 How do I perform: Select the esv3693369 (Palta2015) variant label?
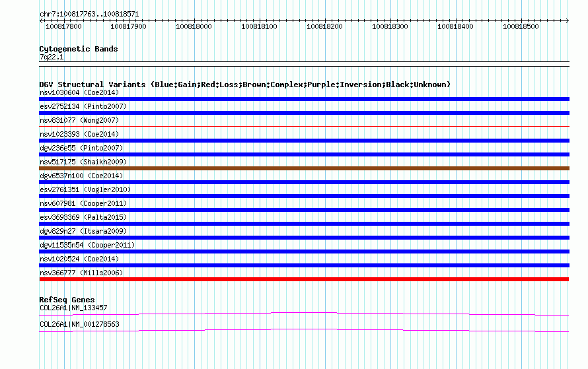[x=83, y=217]
